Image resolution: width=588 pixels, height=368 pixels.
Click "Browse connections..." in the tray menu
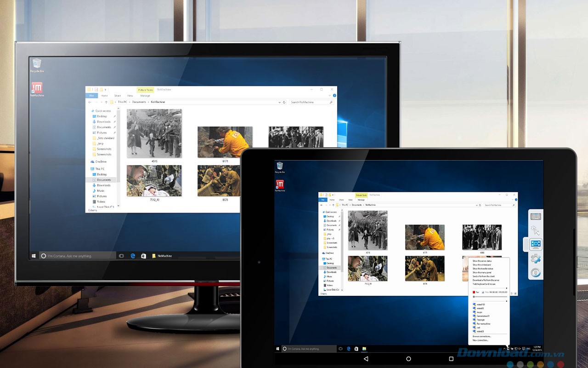coord(482,336)
